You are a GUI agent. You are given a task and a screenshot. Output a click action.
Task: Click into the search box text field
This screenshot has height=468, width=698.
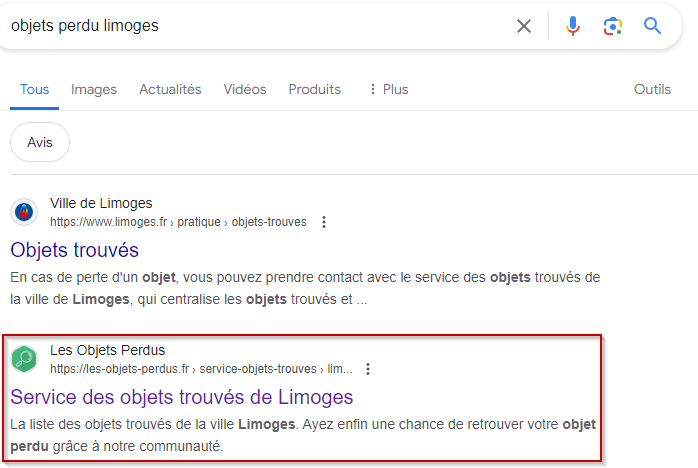(250, 26)
